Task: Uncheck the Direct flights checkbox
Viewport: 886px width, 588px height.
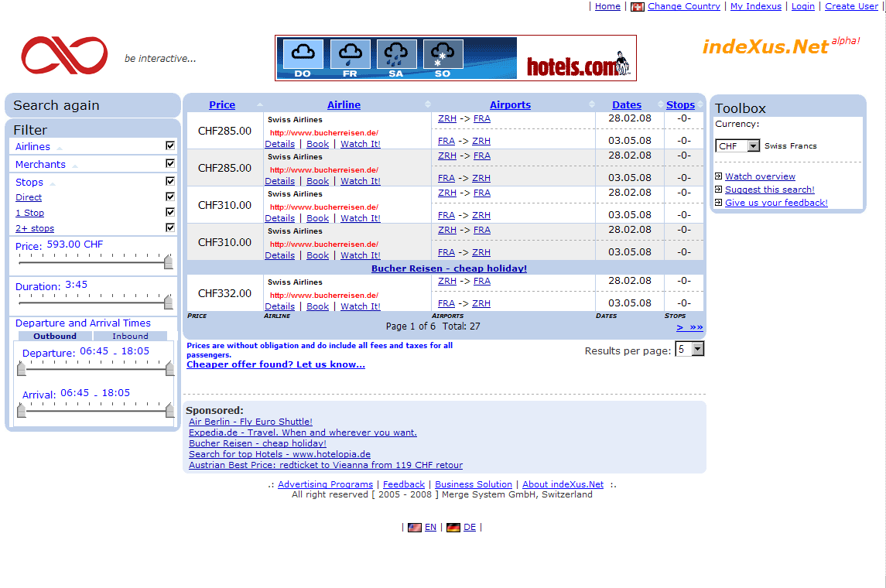Action: point(170,197)
